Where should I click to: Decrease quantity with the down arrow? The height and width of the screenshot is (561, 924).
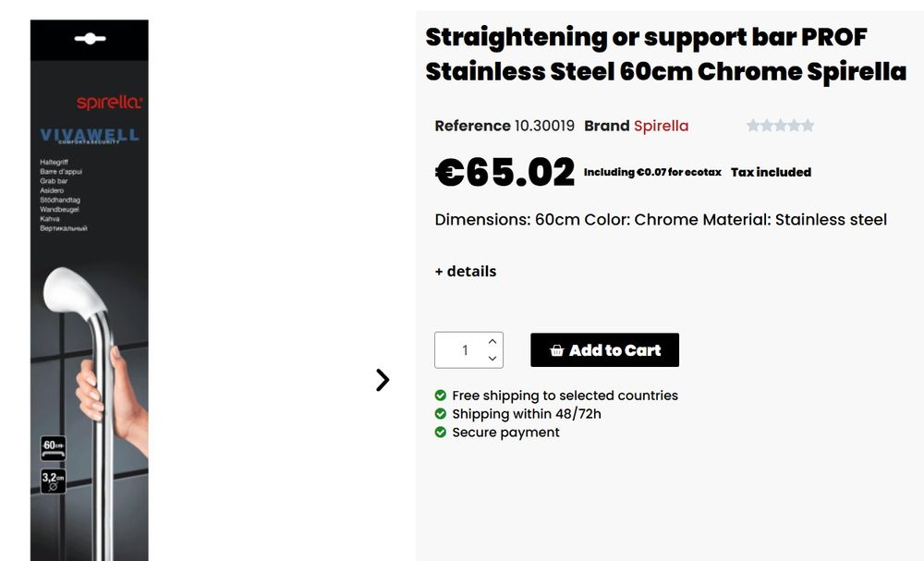tap(492, 359)
